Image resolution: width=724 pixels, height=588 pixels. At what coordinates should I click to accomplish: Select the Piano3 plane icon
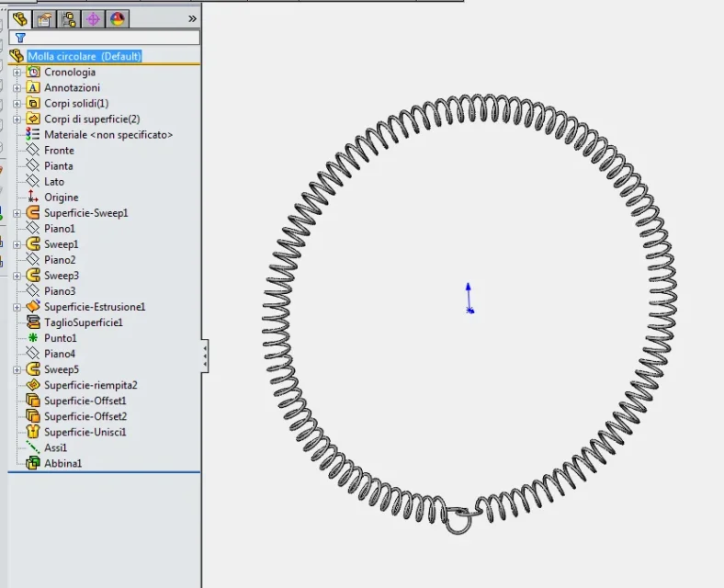point(33,291)
